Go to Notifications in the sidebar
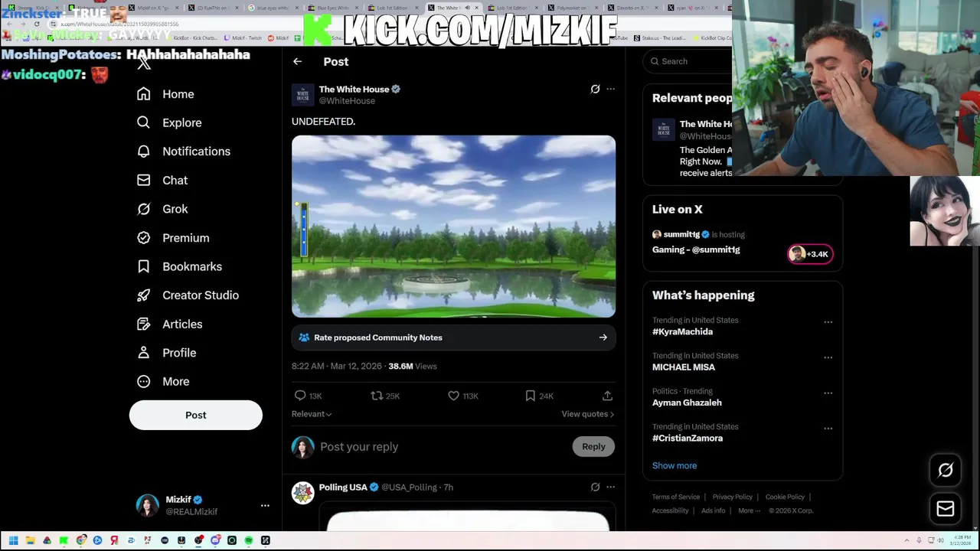Screen dimensions: 980x551 (183, 152)
